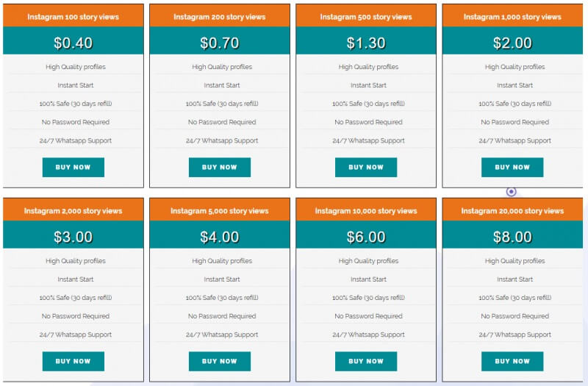
Task: Buy the 1,000 story views package
Action: coord(512,168)
